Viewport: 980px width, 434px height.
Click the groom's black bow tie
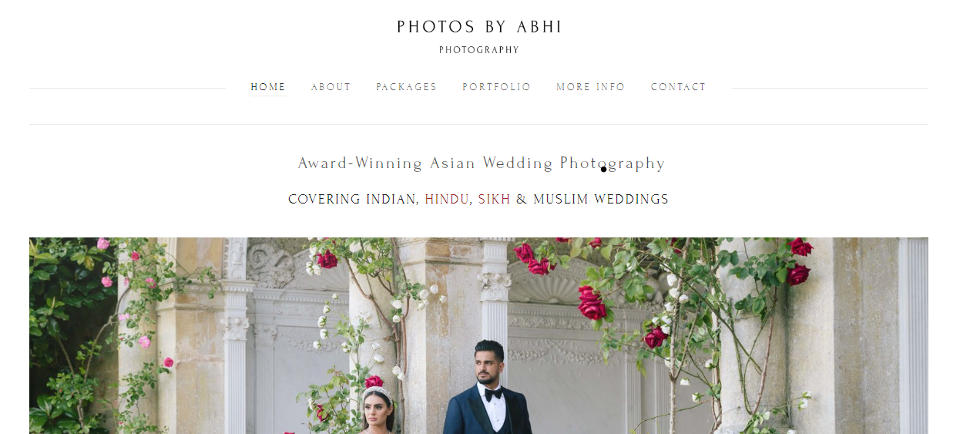(x=493, y=393)
